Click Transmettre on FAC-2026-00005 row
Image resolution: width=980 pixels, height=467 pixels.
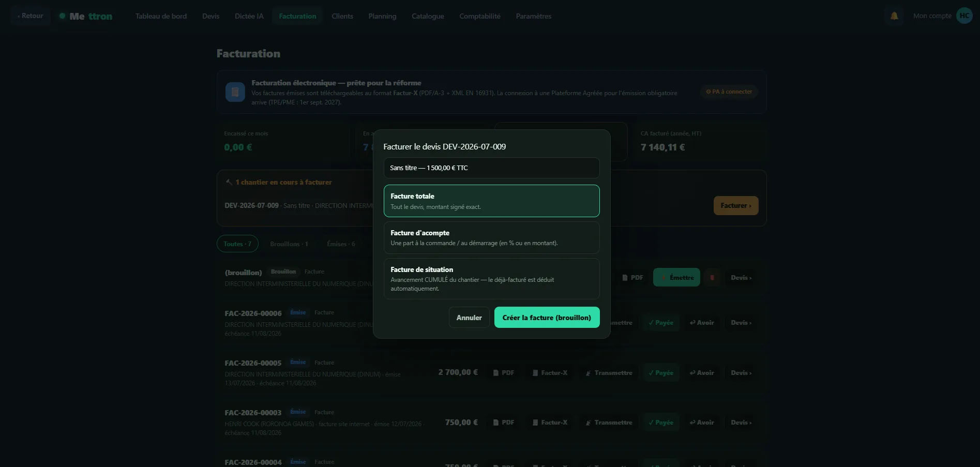(609, 373)
